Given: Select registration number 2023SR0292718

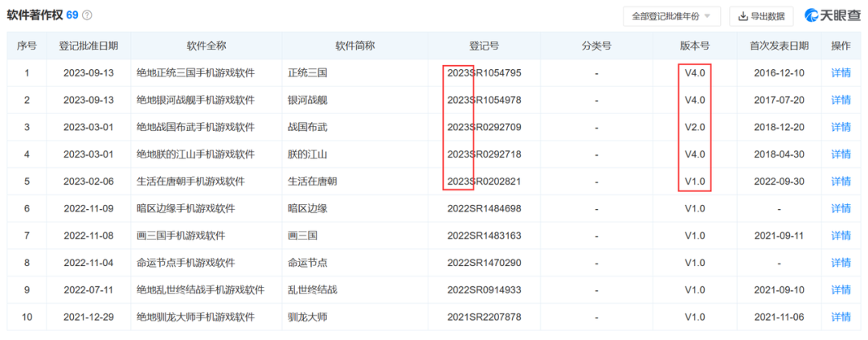Looking at the screenshot, I should [485, 154].
